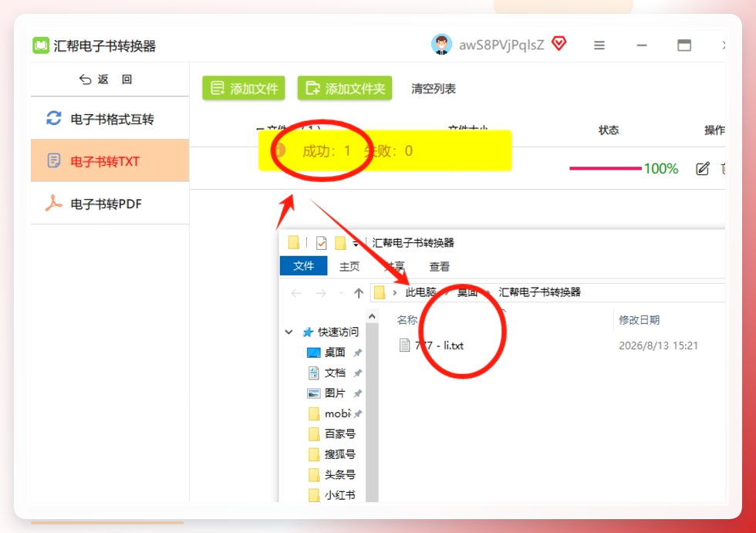Open the user avatar profile

[441, 44]
